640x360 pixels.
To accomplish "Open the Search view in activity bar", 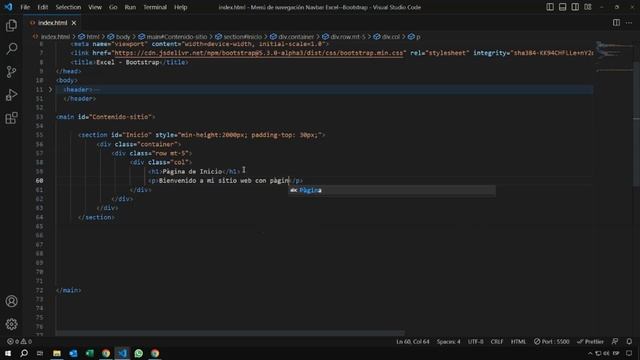I will tap(11, 49).
